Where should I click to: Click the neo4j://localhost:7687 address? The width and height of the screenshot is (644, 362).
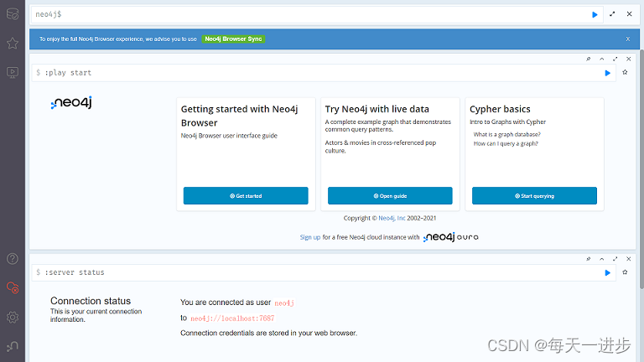tap(232, 318)
